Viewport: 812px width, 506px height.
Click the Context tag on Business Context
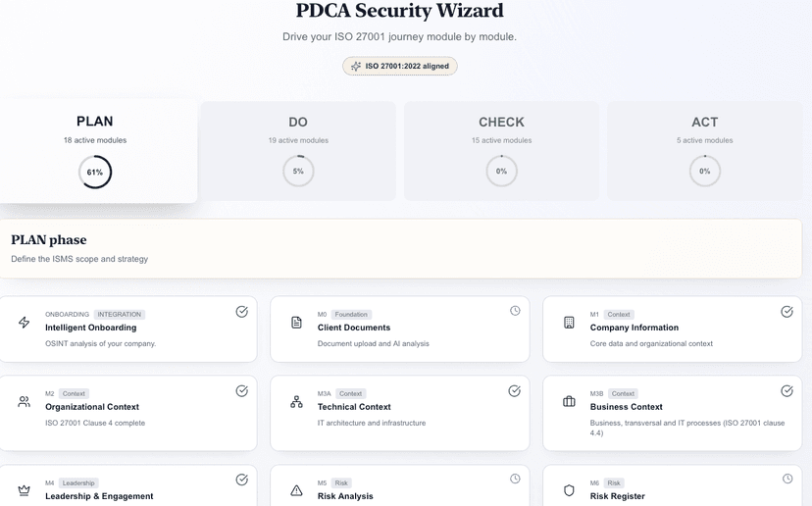(x=623, y=393)
